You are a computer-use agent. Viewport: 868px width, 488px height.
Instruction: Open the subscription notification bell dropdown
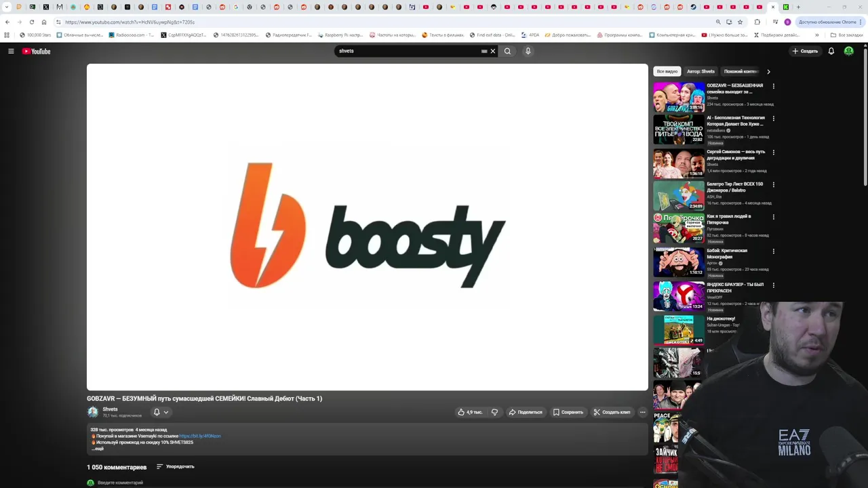pos(161,412)
